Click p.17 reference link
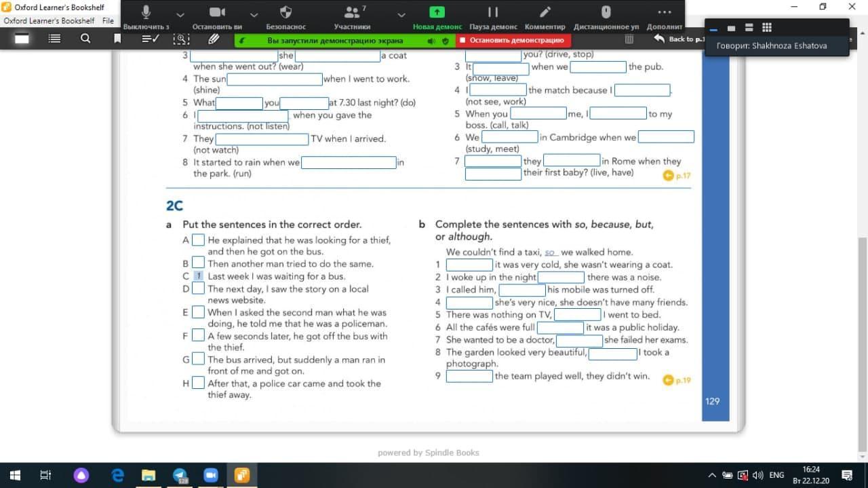The width and height of the screenshot is (868, 488). (x=677, y=176)
